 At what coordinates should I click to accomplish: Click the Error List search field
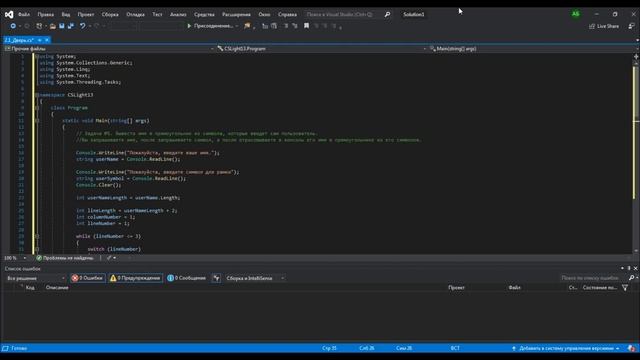tap(593, 278)
